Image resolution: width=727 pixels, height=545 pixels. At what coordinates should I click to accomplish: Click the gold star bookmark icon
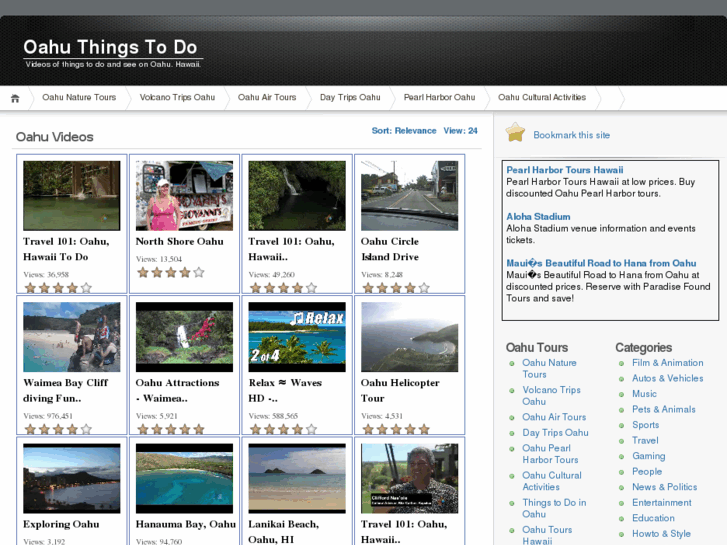click(x=515, y=133)
